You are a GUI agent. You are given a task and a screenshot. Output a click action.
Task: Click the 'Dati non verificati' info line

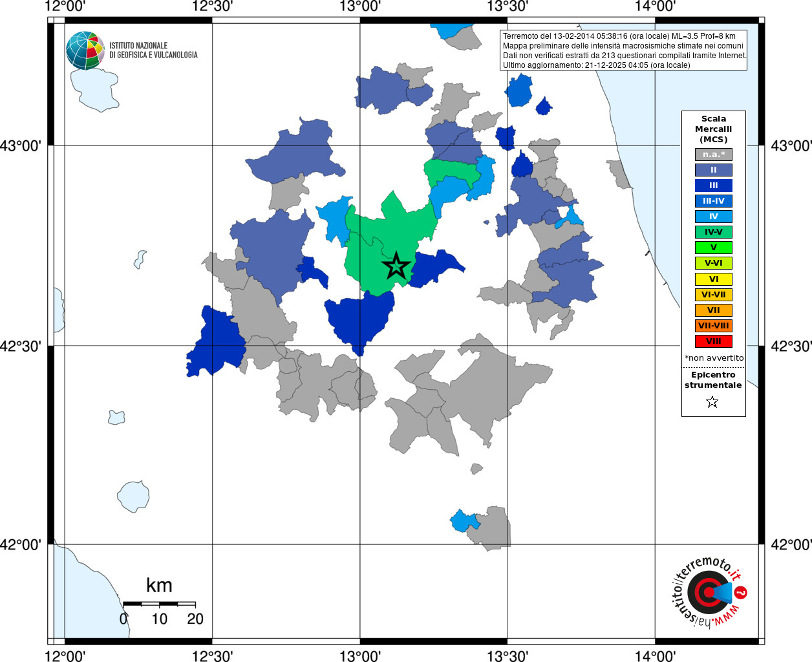625,56
